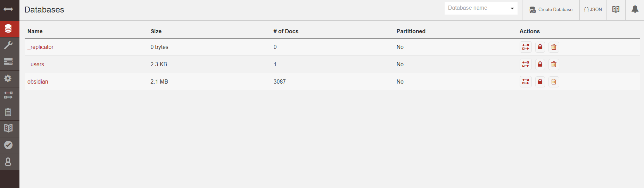Click the Database name search field
The height and width of the screenshot is (188, 644).
476,8
